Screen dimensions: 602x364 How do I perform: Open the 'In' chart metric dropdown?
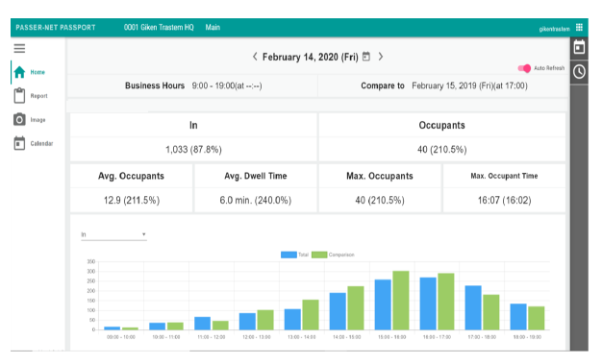pyautogui.click(x=113, y=234)
